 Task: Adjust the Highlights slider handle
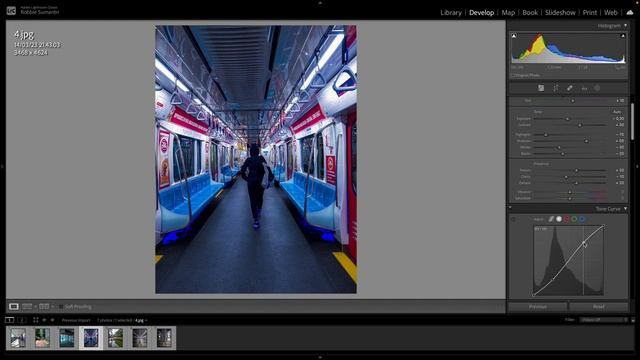546,135
